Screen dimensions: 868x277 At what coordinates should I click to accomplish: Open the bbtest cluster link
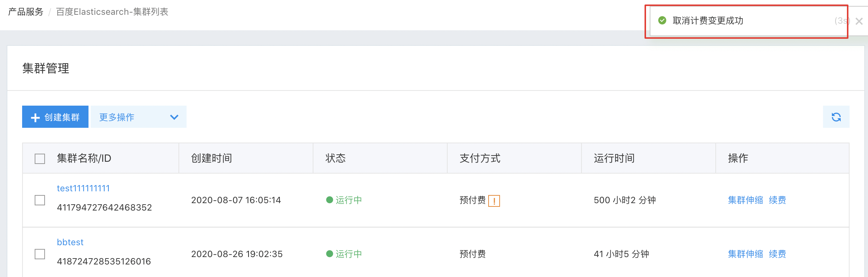click(x=70, y=242)
